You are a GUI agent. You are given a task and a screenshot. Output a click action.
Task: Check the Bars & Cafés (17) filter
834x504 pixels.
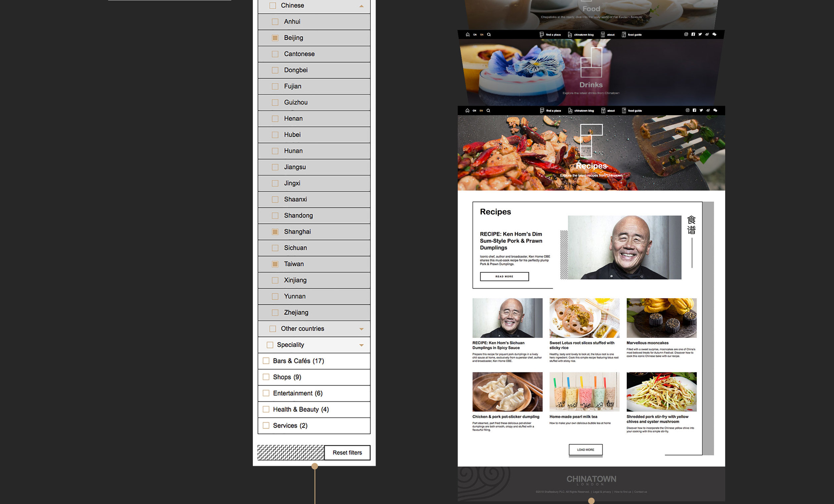266,361
